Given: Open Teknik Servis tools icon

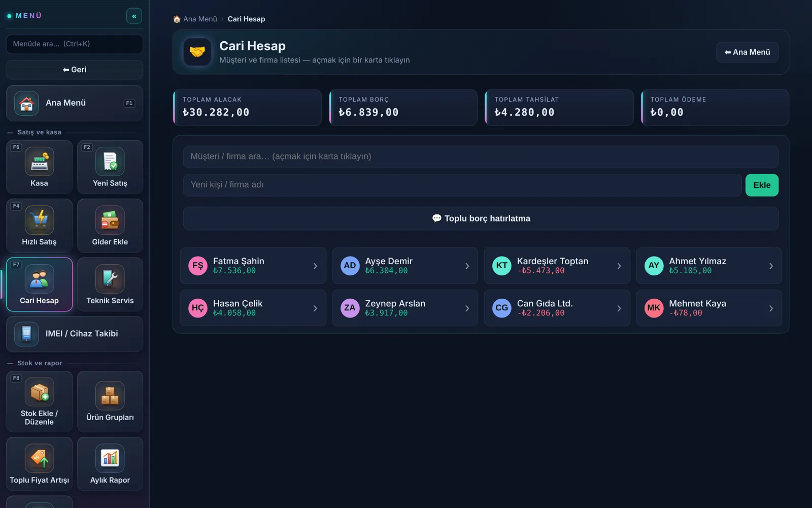Looking at the screenshot, I should click(110, 279).
